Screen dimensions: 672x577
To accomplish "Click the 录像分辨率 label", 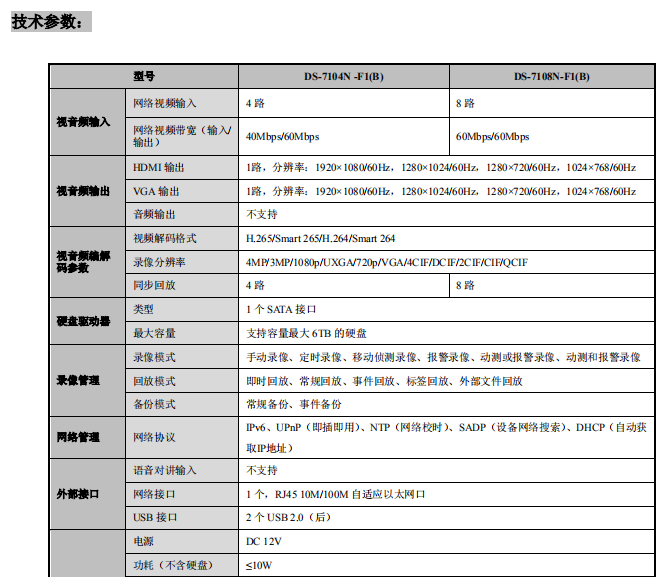I will point(159,262).
